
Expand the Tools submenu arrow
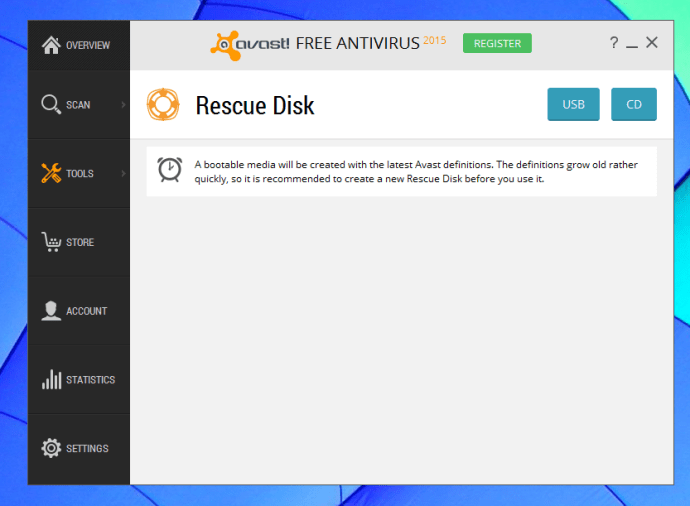pos(124,173)
